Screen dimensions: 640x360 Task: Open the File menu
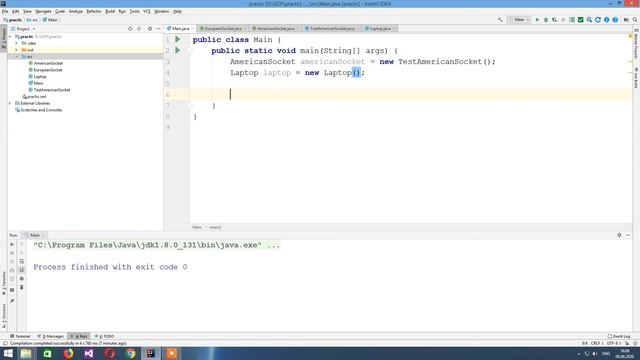(5, 11)
